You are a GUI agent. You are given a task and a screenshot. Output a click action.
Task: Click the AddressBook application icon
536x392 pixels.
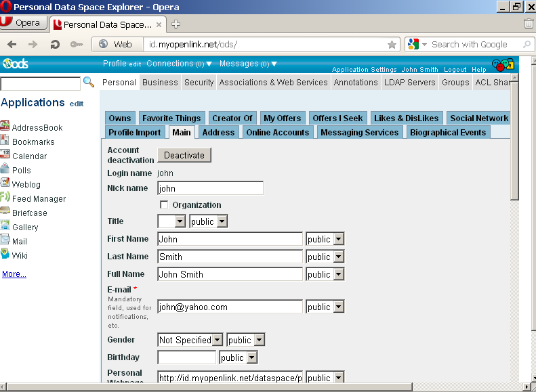(5, 127)
